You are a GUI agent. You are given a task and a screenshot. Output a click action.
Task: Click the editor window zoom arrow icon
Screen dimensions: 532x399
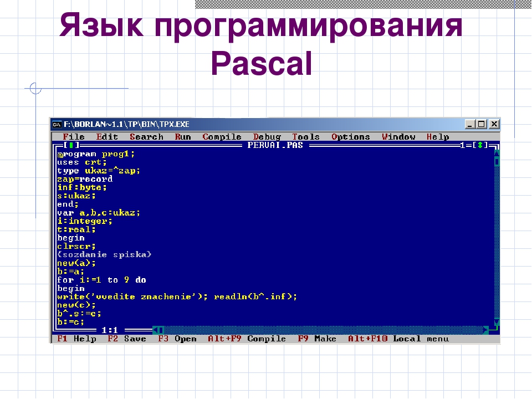(x=480, y=145)
